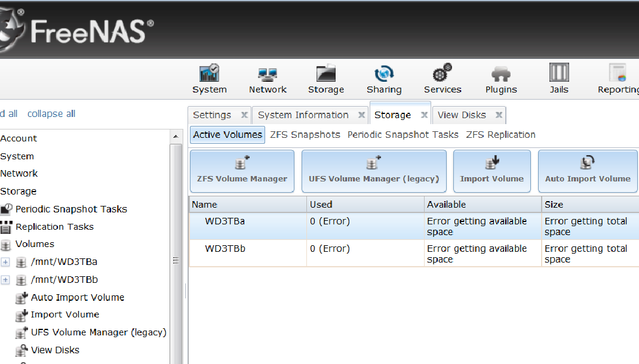Switch to the System Information tab
The width and height of the screenshot is (639, 364).
[x=303, y=115]
